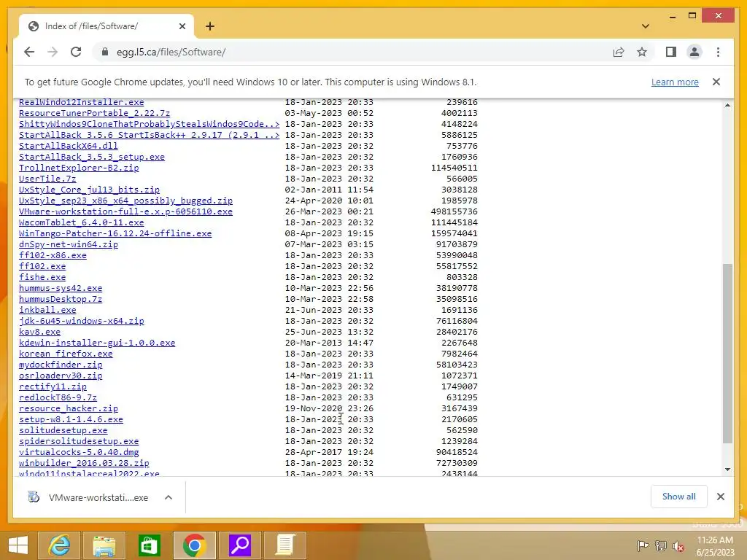Download jdk-6u45-windows-x64.zip

tap(81, 321)
